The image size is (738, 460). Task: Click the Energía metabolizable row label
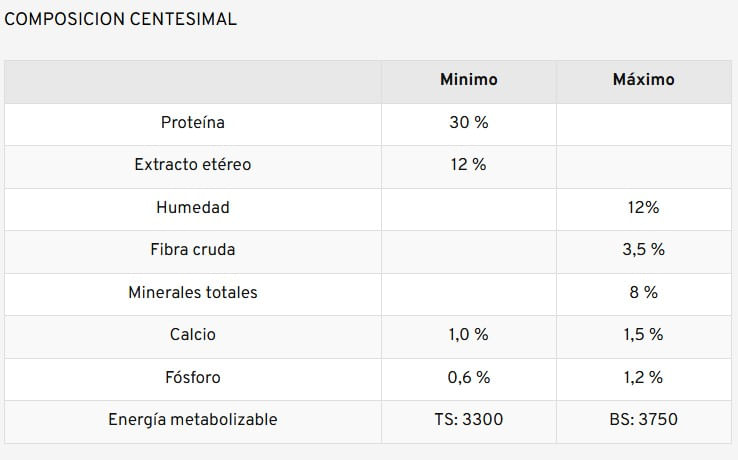193,420
